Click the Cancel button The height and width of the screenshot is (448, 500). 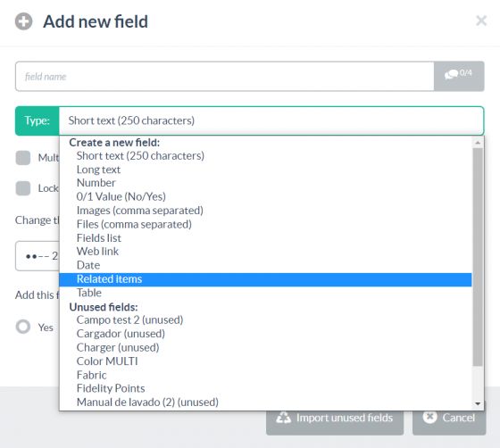tap(449, 418)
